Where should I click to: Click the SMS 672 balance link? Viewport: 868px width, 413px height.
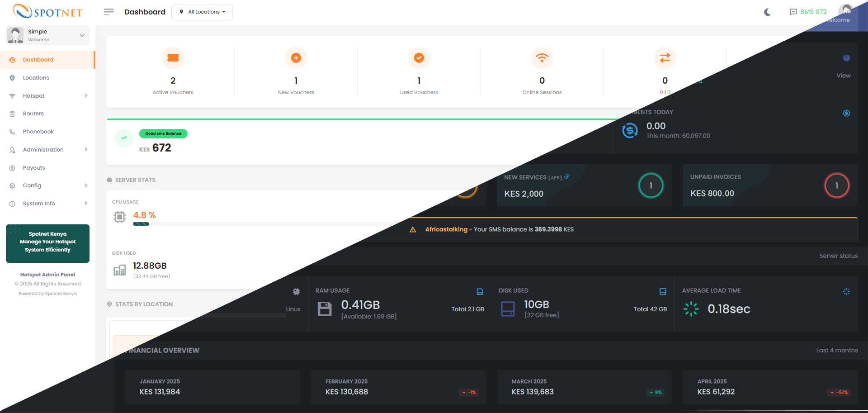pos(808,12)
